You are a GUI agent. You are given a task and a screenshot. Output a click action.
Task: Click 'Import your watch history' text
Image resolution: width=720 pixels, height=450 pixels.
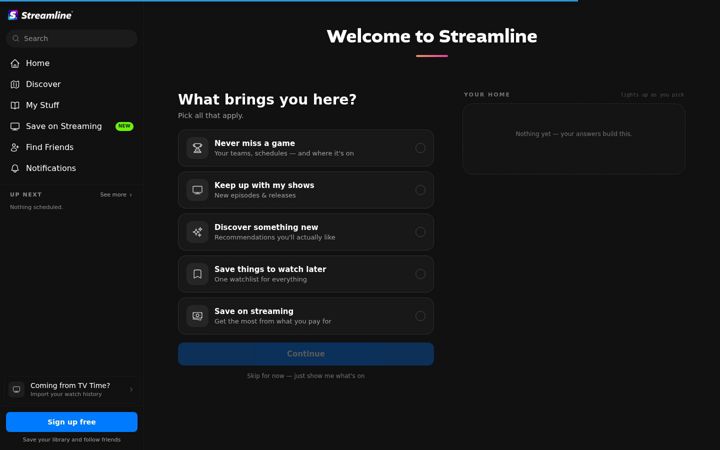point(66,394)
